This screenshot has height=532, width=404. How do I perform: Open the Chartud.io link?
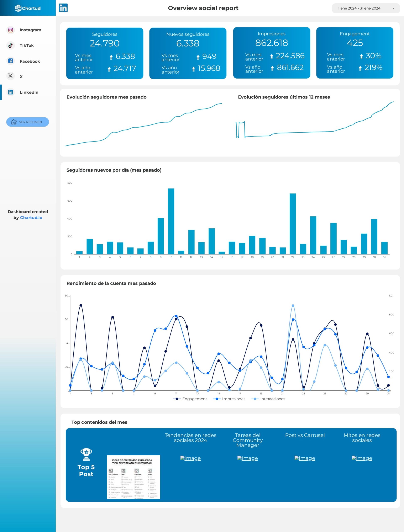point(31,218)
